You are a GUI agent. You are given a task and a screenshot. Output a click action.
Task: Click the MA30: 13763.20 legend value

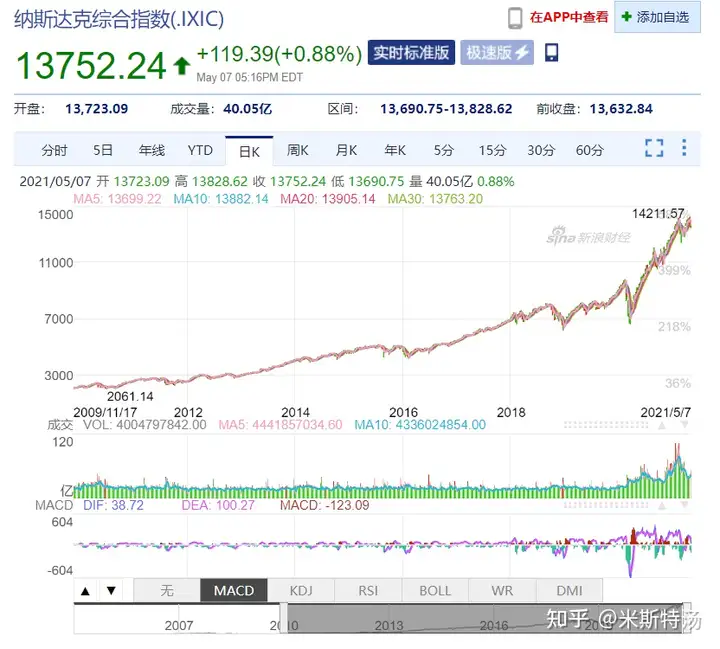[x=435, y=199]
